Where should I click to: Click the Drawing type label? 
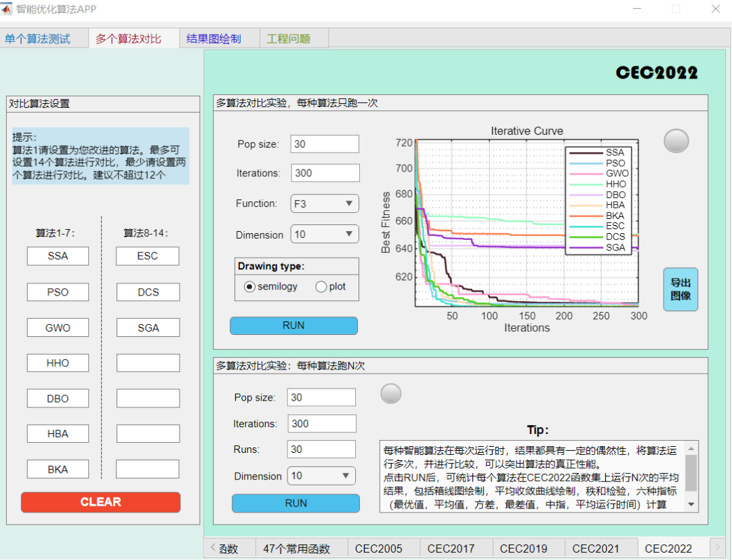coord(270,266)
